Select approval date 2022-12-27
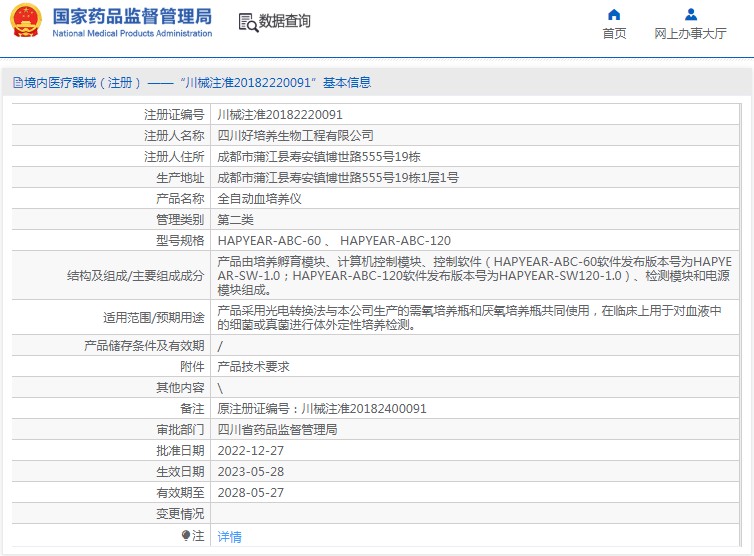The image size is (754, 556). tap(251, 451)
